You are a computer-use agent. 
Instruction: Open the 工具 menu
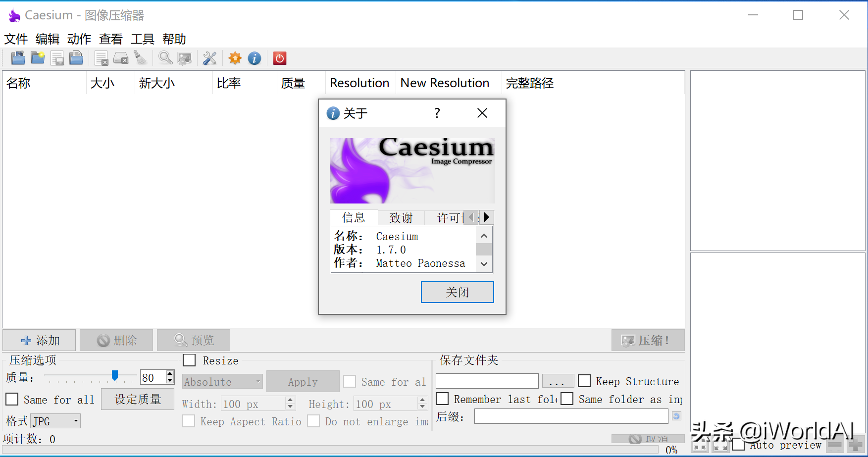(143, 39)
